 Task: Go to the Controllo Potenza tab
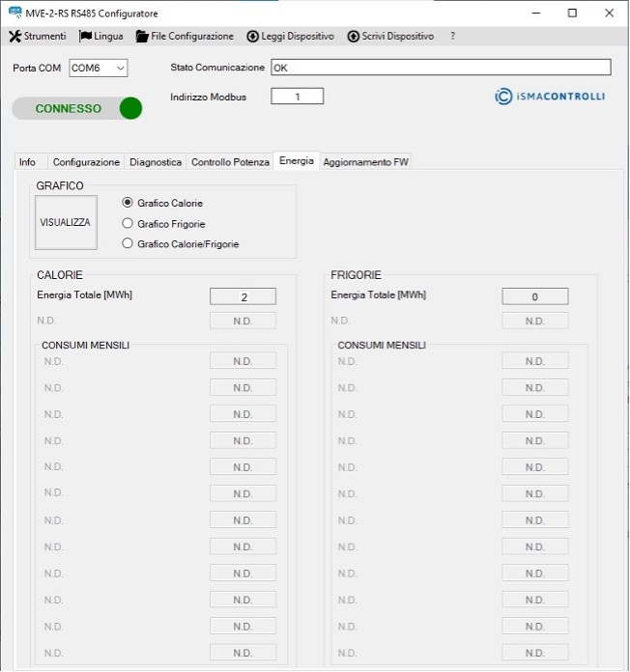click(x=230, y=162)
